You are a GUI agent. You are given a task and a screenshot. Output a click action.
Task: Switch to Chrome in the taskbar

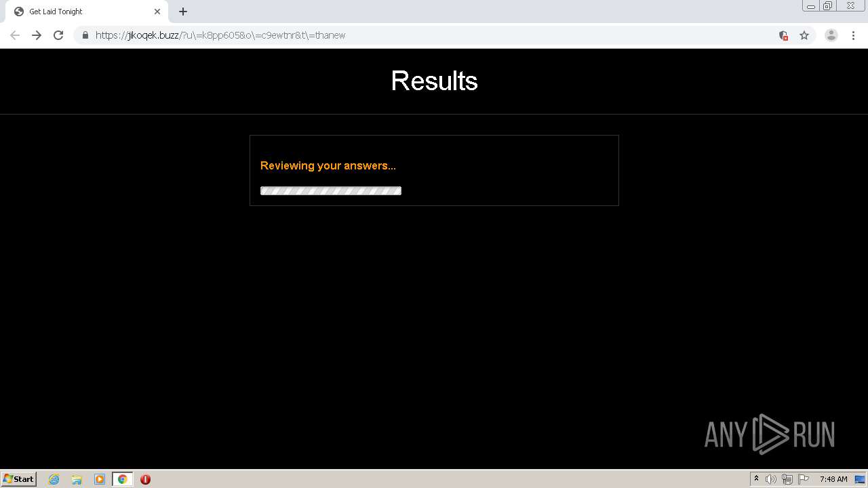[122, 479]
